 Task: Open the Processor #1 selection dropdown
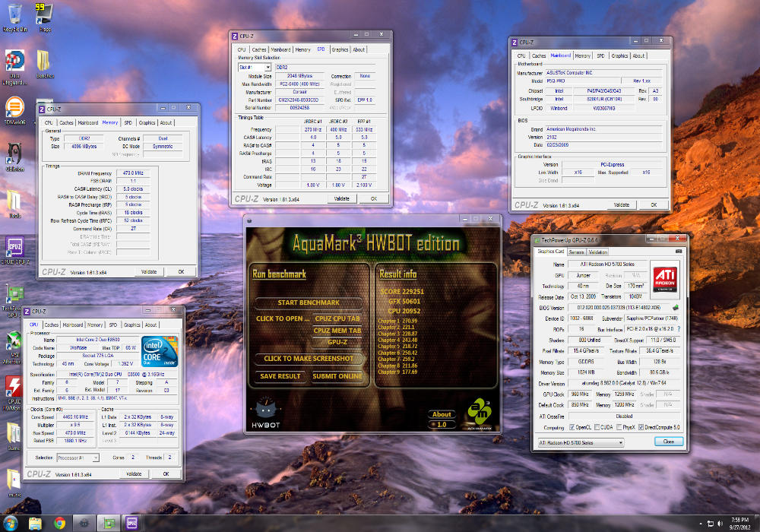click(78, 458)
